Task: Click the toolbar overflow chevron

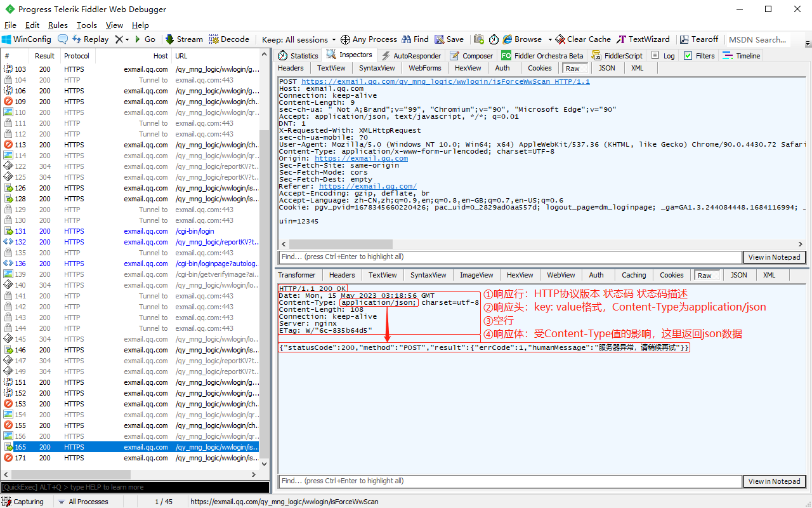Action: [x=808, y=43]
